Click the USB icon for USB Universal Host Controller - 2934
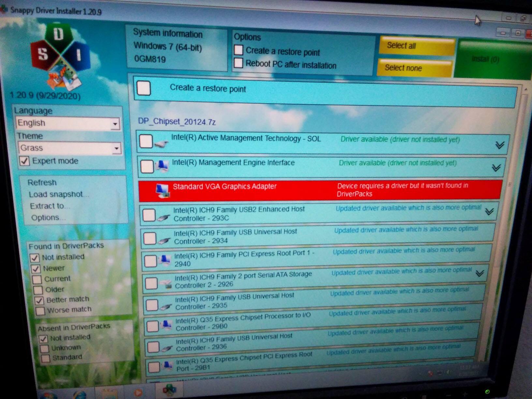 click(x=164, y=241)
